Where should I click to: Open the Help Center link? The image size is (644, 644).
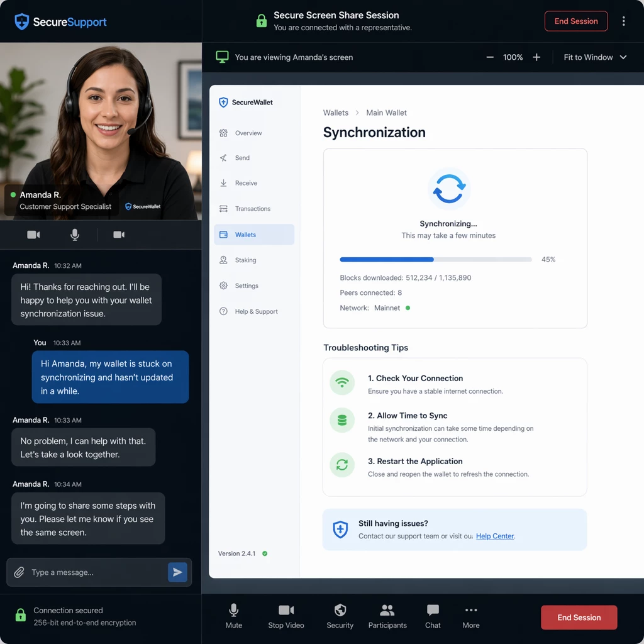(x=494, y=536)
